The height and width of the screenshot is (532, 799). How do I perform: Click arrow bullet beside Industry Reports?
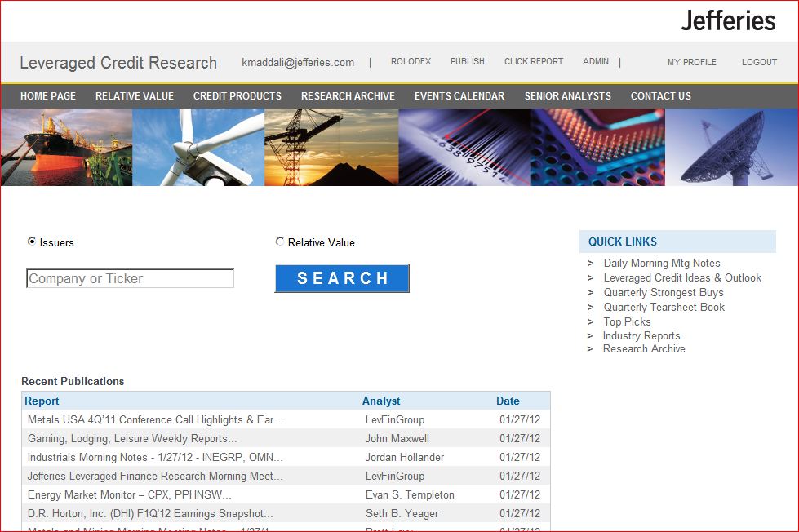point(590,336)
